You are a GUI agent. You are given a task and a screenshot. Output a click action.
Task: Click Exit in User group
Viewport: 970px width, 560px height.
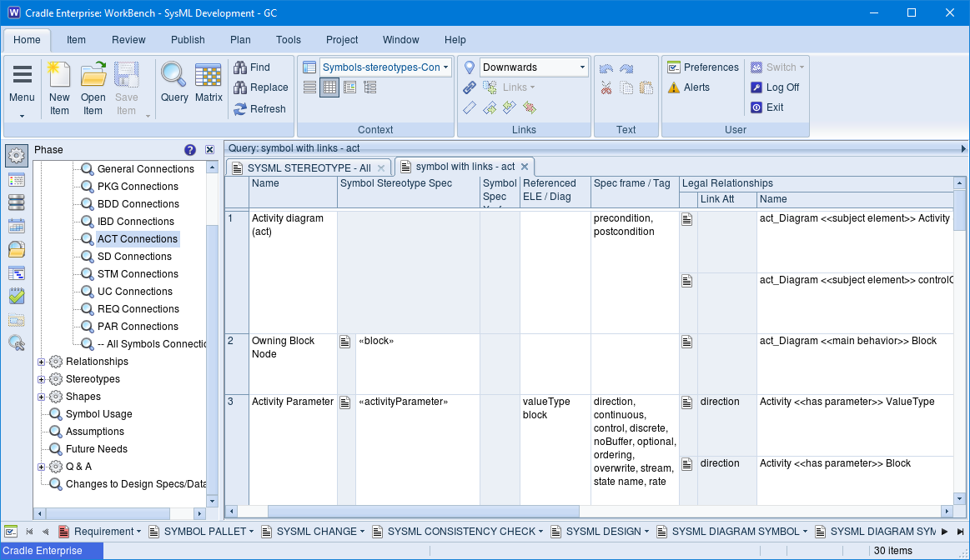tap(767, 107)
